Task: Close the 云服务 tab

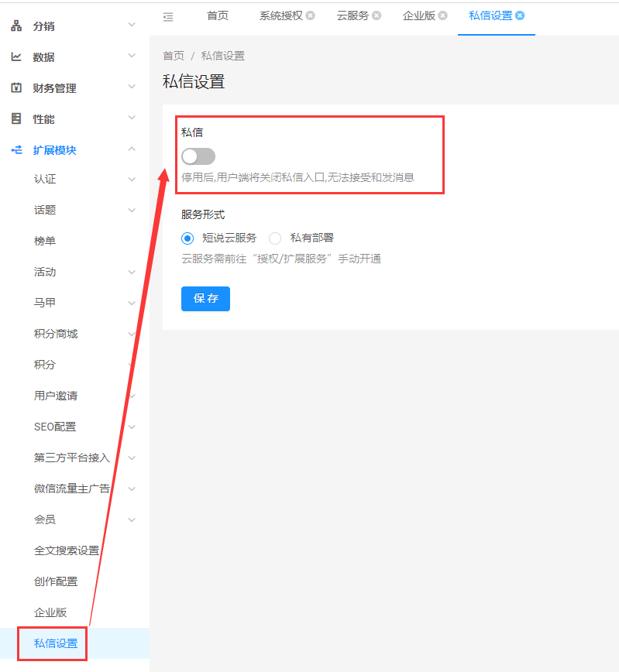Action: (x=377, y=15)
